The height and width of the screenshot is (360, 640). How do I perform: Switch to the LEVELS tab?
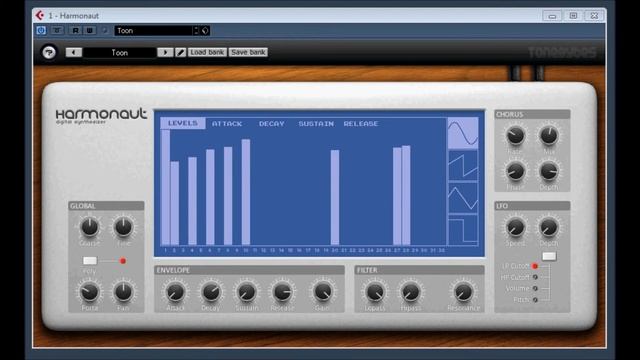[x=182, y=123]
